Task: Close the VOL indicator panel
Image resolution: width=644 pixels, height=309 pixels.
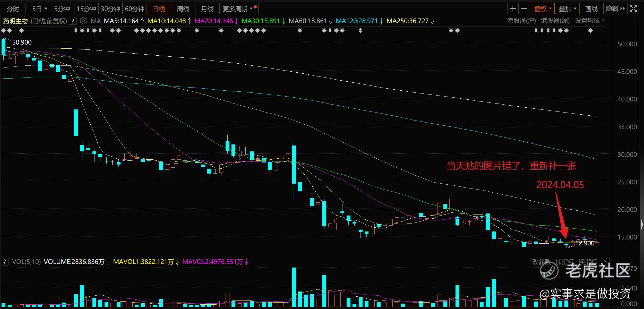Action: click(605, 262)
